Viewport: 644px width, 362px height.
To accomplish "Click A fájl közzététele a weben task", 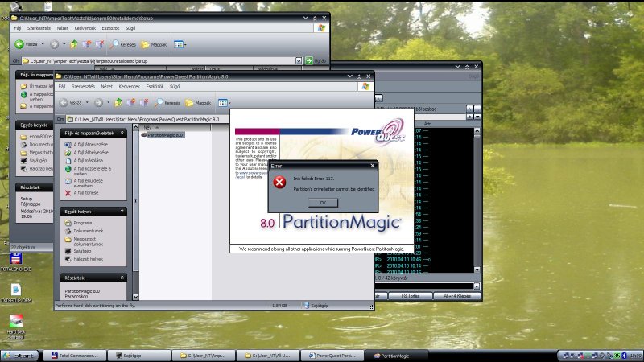I will (x=88, y=171).
